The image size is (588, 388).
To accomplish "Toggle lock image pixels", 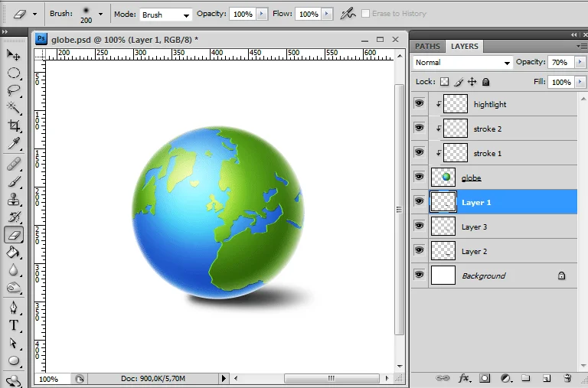I will [x=459, y=82].
